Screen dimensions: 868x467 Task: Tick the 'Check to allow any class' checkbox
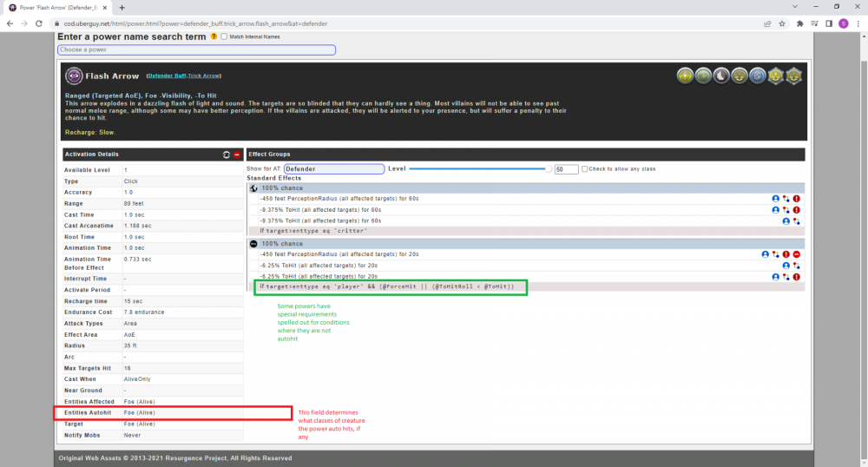585,168
